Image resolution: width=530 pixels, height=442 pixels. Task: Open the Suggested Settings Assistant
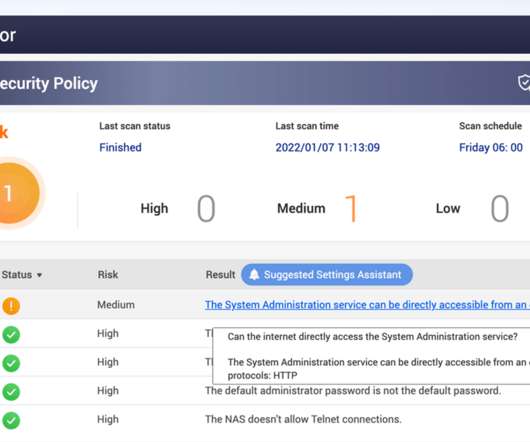point(327,275)
